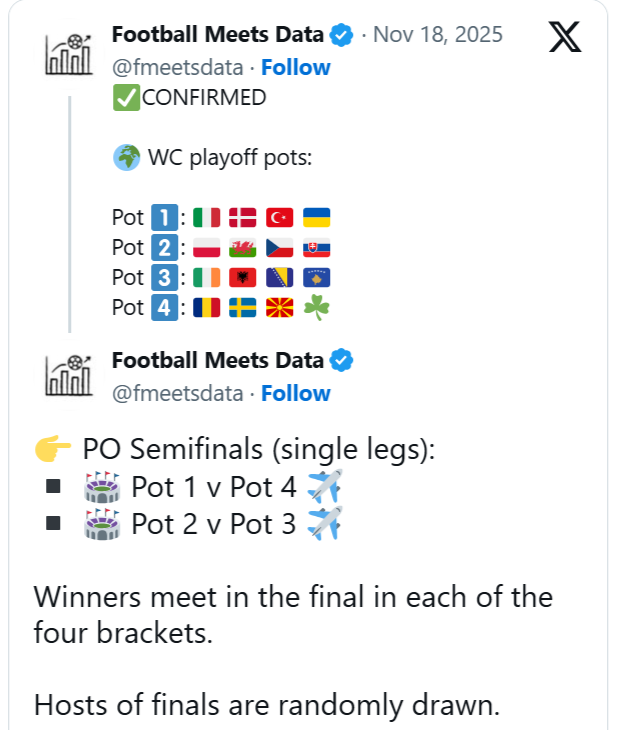The width and height of the screenshot is (621, 730).
Task: Click the X logo icon
Action: [x=566, y=36]
